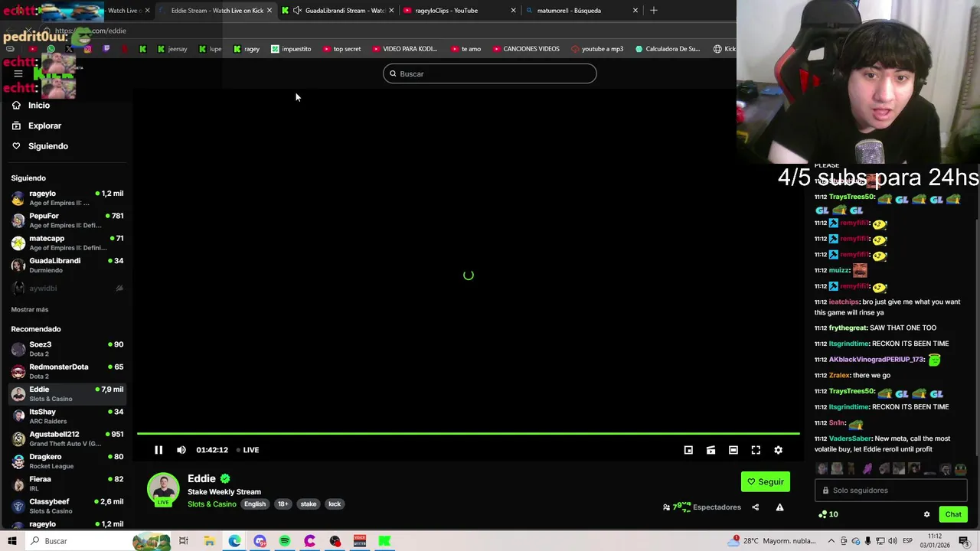This screenshot has width=980, height=551.
Task: Open Spotify from the taskbar
Action: [285, 541]
